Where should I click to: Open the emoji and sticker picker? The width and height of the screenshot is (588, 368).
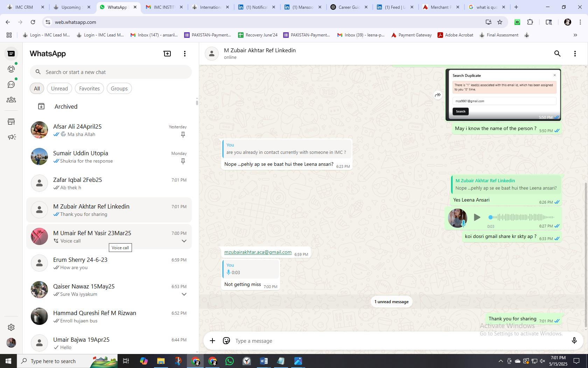(x=226, y=341)
